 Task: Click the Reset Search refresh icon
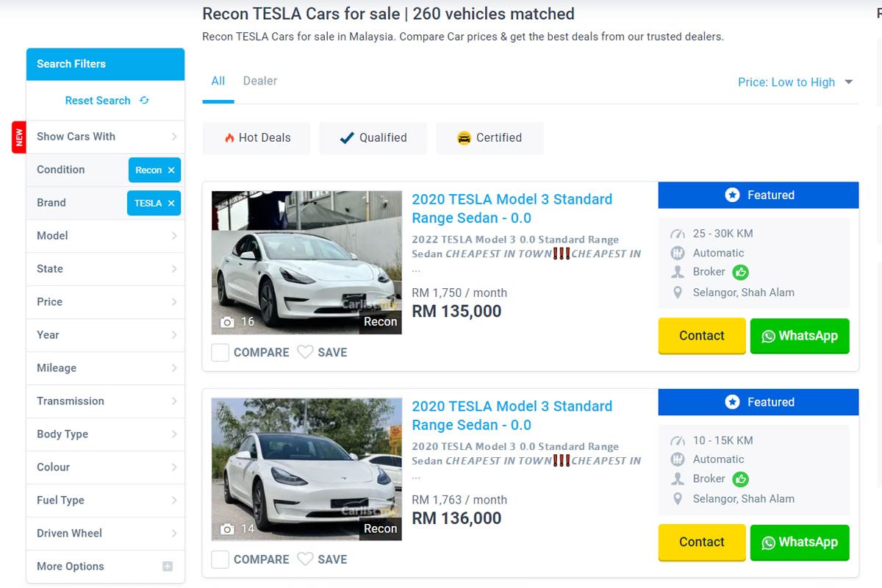click(144, 101)
